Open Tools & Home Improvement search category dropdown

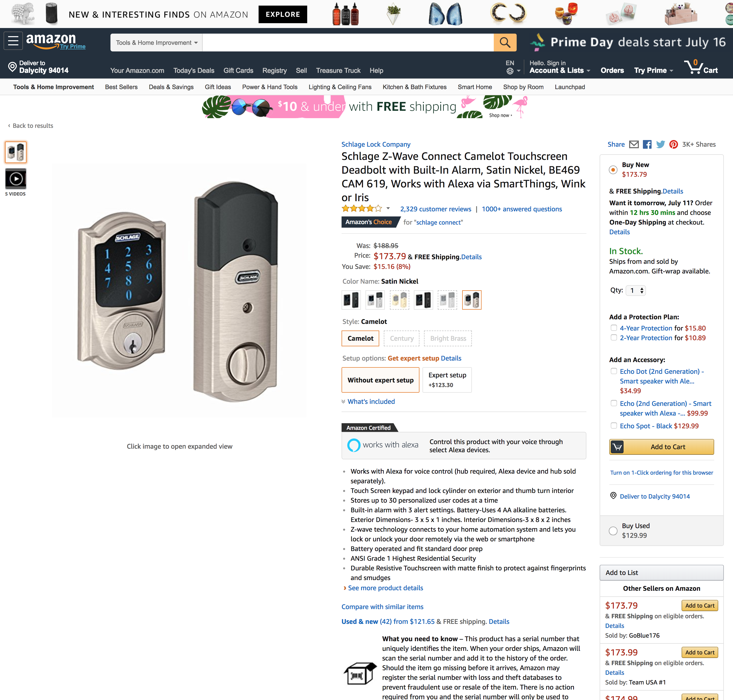point(156,43)
